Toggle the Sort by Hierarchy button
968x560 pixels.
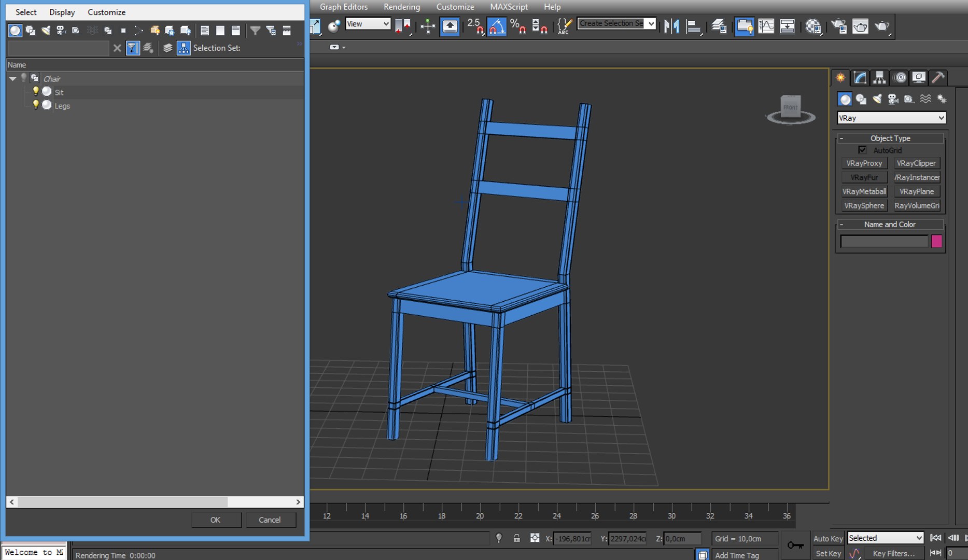[184, 48]
